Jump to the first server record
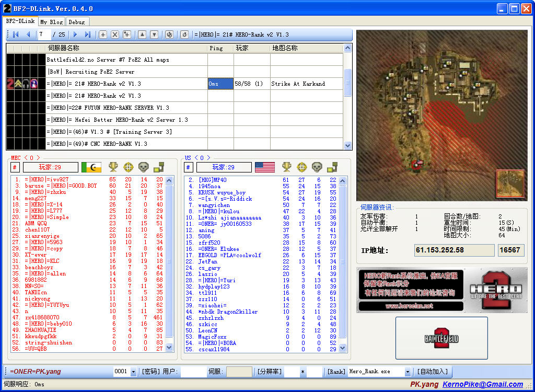 16,34
